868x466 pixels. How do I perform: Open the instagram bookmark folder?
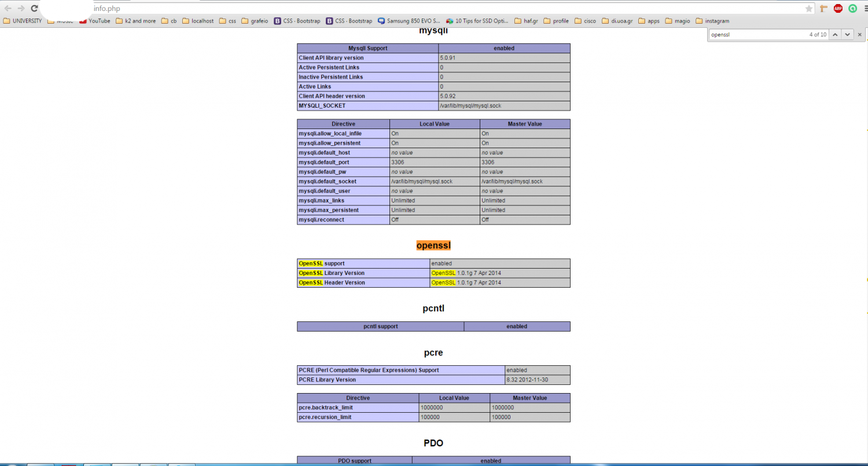coord(712,21)
